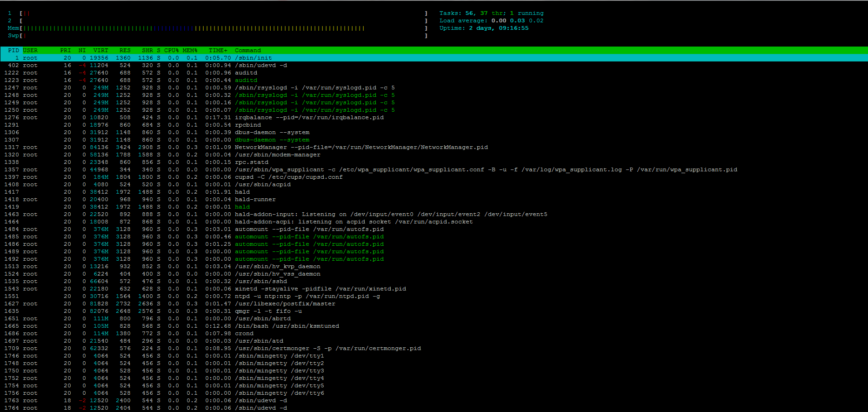Select the /usr/sbin/acpid process row
This screenshot has height=412, width=868.
[x=434, y=184]
